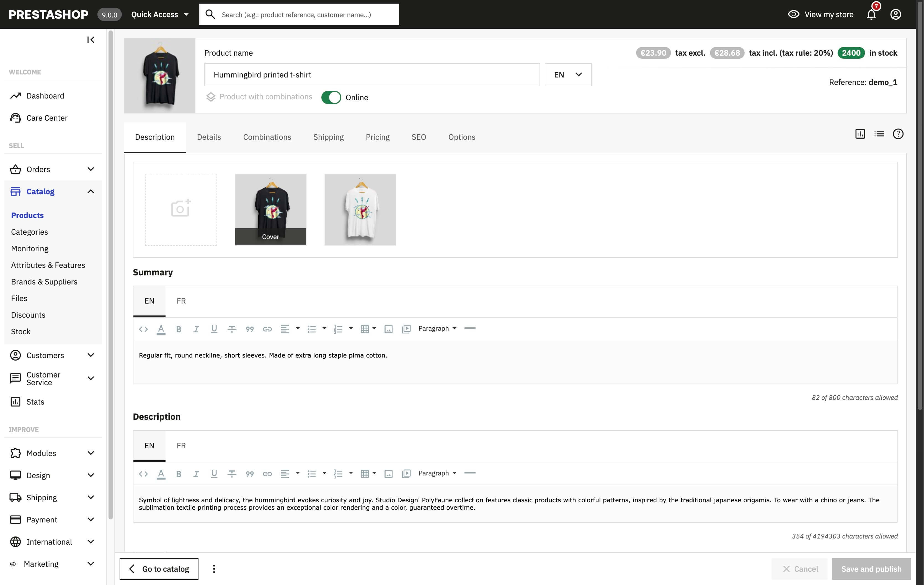The width and height of the screenshot is (924, 585).
Task: Toggle underline in Summary editor toolbar
Action: 214,329
